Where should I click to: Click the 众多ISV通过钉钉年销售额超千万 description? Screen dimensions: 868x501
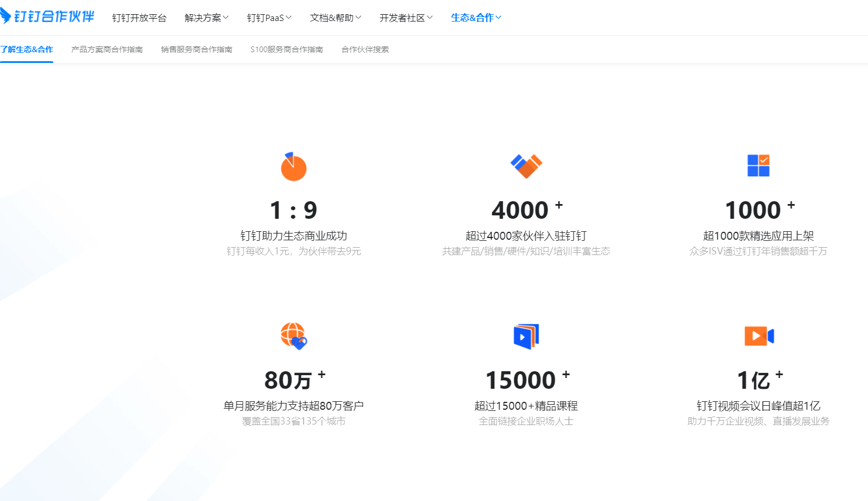point(759,251)
